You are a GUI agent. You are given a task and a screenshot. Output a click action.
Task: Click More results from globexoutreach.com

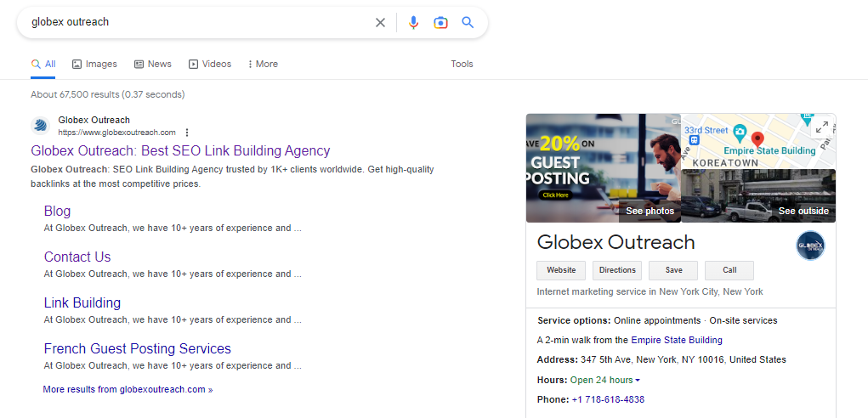(128, 389)
